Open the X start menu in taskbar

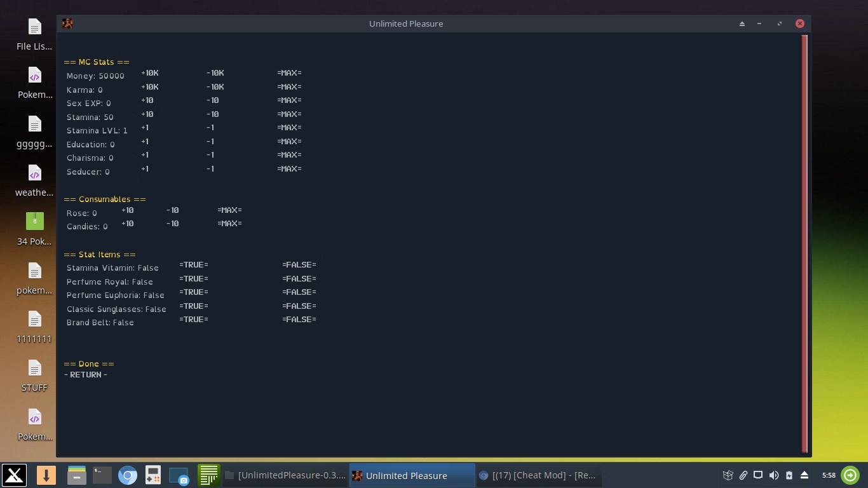[14, 475]
